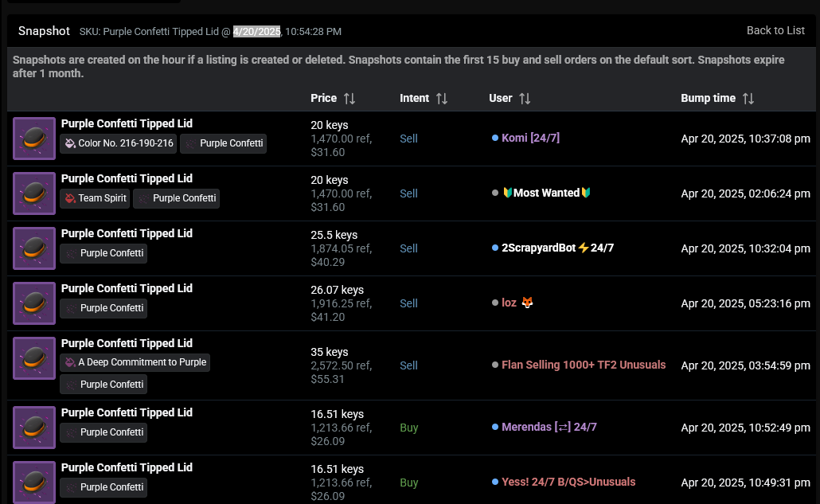820x504 pixels.
Task: Select the 35 keys price
Action: tap(330, 352)
